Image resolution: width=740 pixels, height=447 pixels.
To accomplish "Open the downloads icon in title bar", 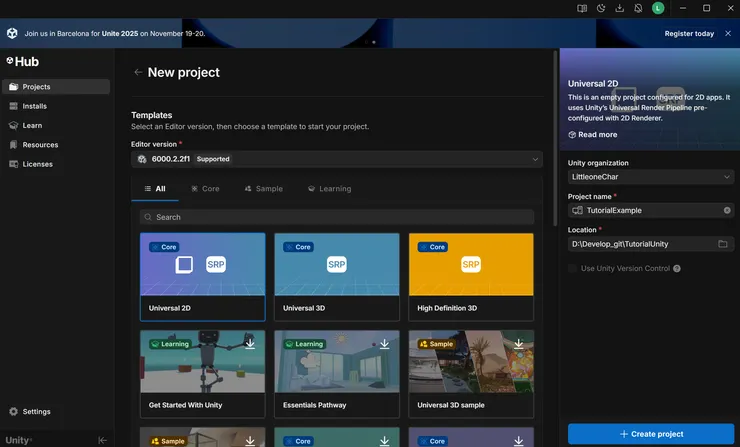I will pyautogui.click(x=620, y=8).
